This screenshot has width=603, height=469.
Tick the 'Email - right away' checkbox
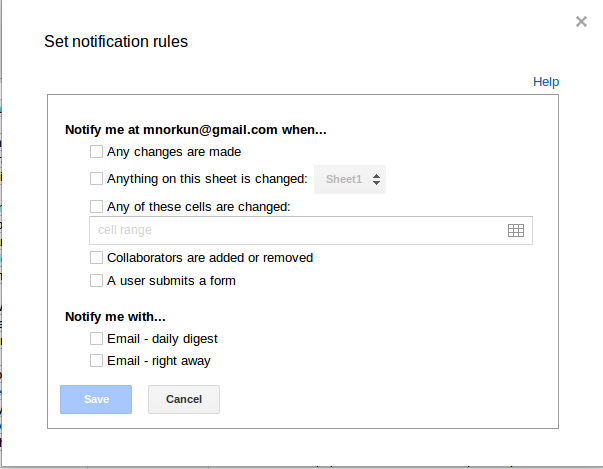[97, 361]
